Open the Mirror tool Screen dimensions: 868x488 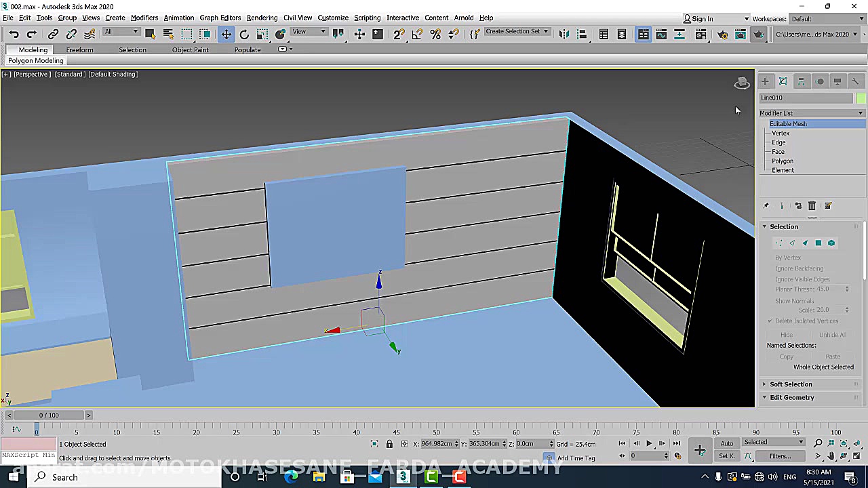tap(564, 34)
